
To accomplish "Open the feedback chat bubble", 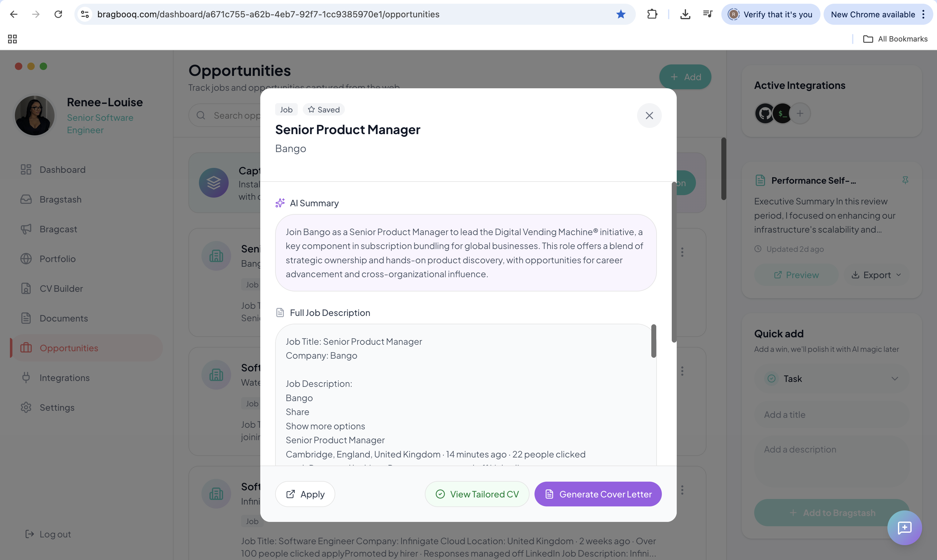I will tap(904, 527).
